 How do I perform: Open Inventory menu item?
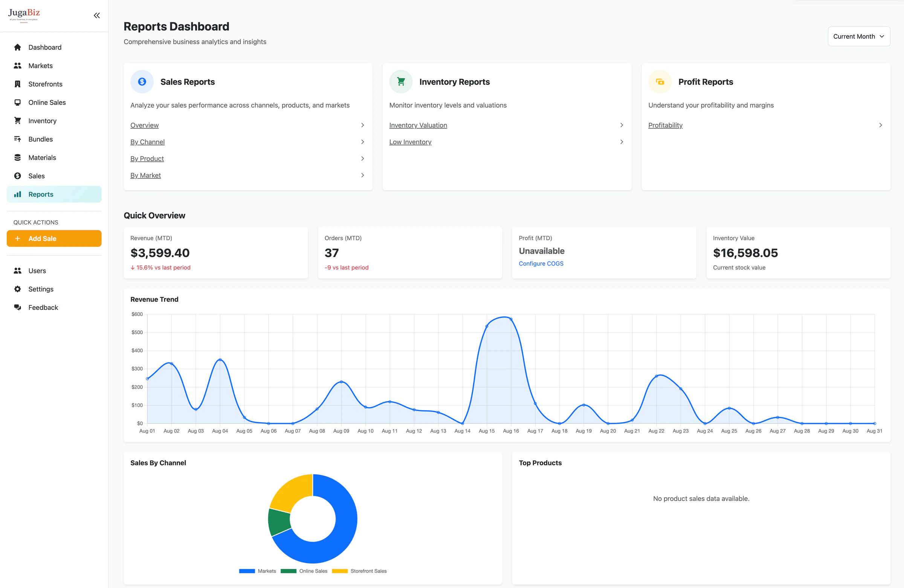[54, 121]
